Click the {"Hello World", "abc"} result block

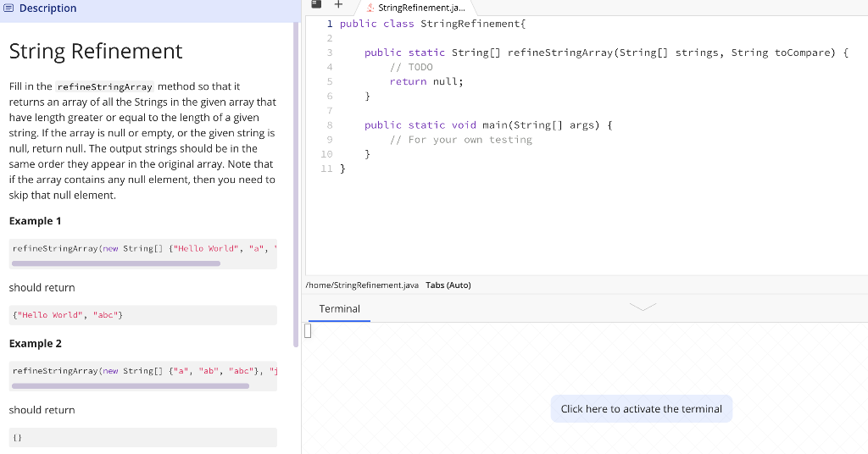[142, 315]
